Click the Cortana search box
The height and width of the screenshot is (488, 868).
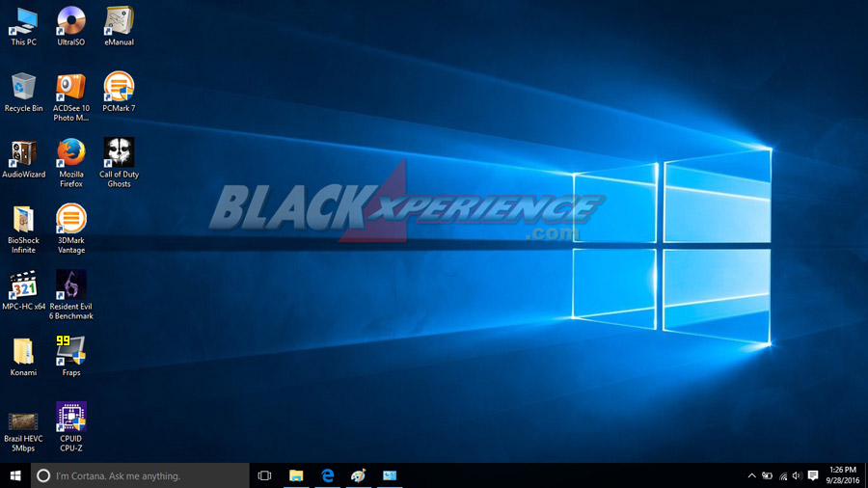point(140,475)
